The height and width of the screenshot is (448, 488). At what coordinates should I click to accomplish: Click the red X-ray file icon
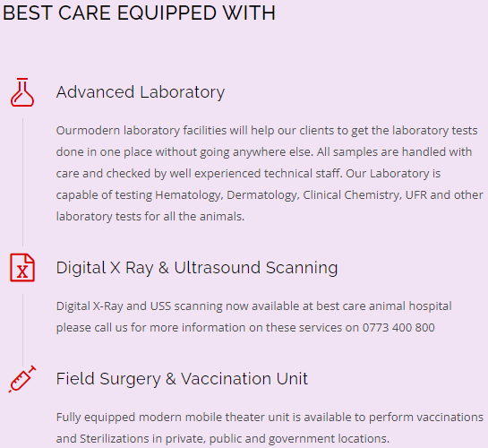(x=22, y=268)
